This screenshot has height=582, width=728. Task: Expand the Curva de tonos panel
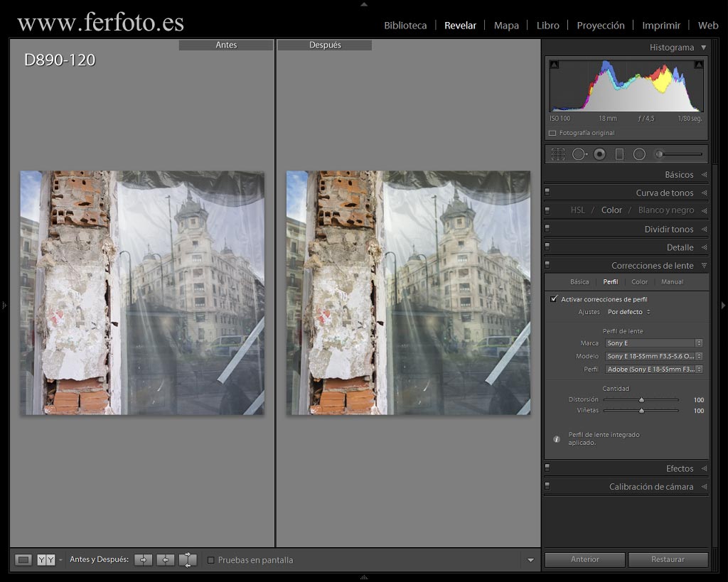(x=705, y=193)
